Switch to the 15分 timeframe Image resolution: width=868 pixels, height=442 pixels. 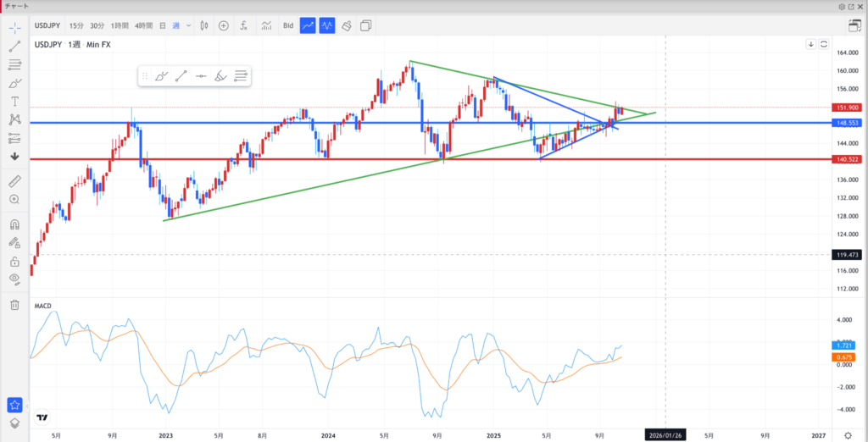pos(76,25)
